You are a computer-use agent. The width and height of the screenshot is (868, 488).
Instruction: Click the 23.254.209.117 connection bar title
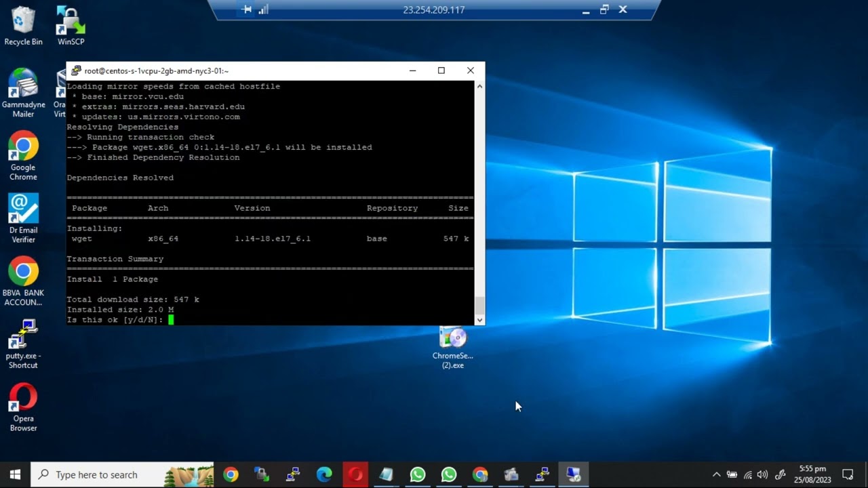pyautogui.click(x=434, y=10)
